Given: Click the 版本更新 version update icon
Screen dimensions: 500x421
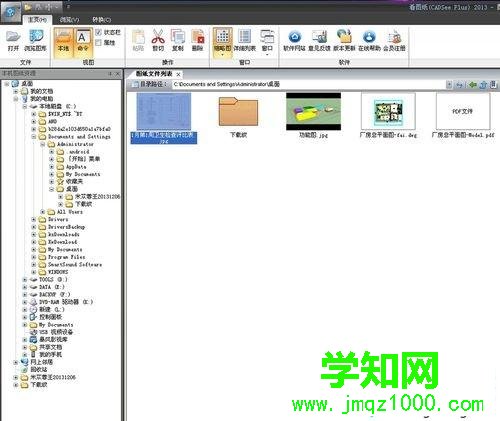Looking at the screenshot, I should click(x=344, y=40).
